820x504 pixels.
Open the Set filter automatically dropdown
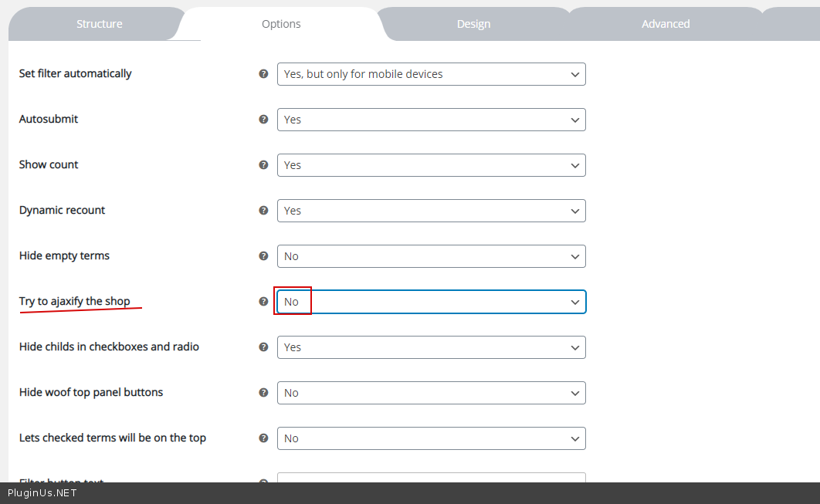coord(431,74)
